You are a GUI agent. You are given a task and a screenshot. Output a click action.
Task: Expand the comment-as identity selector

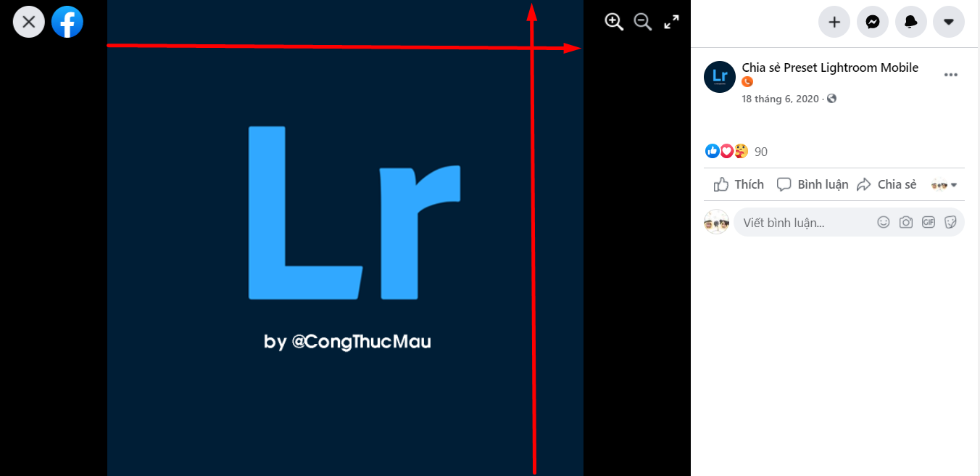[x=944, y=184]
